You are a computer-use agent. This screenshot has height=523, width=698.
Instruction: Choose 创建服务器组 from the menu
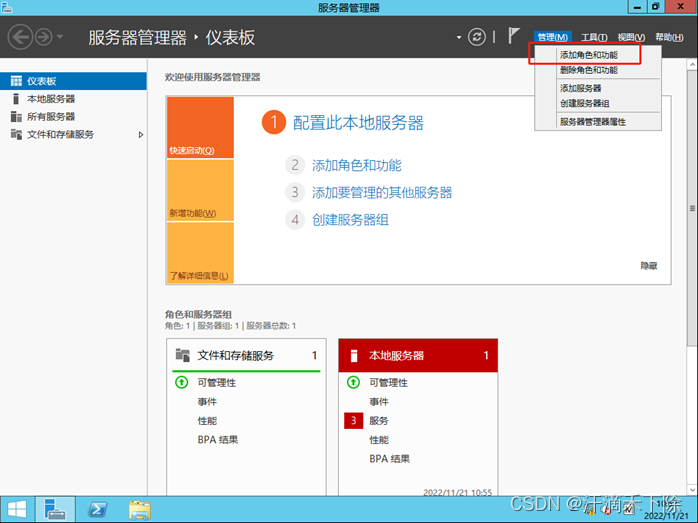point(597,103)
